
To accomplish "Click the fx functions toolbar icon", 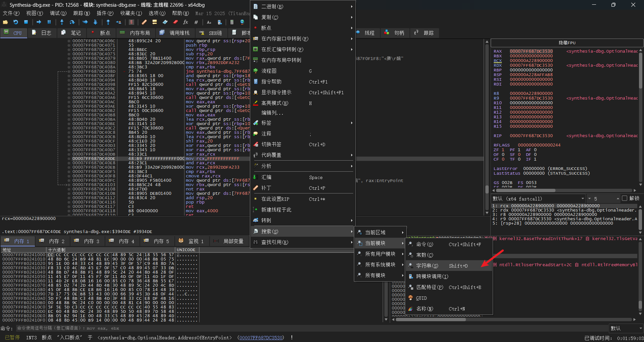I will pos(185,22).
